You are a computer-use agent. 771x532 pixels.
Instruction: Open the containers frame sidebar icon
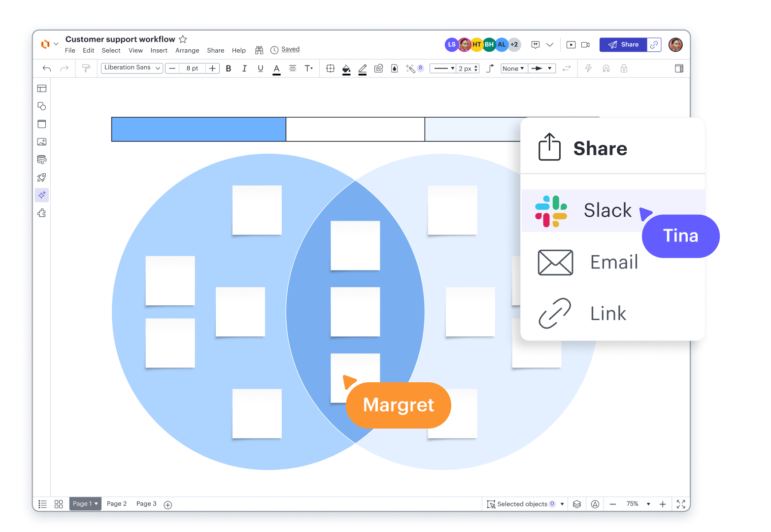[x=42, y=124]
